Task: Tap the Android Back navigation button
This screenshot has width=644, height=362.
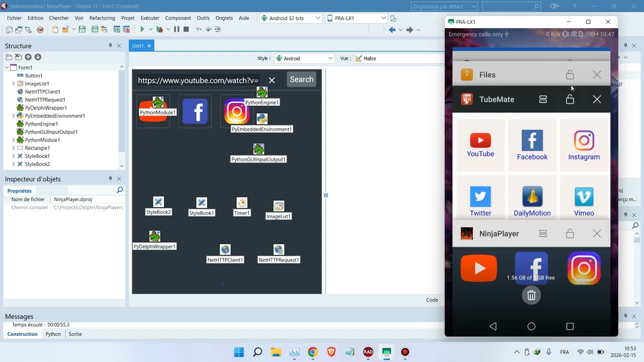Action: pos(493,326)
